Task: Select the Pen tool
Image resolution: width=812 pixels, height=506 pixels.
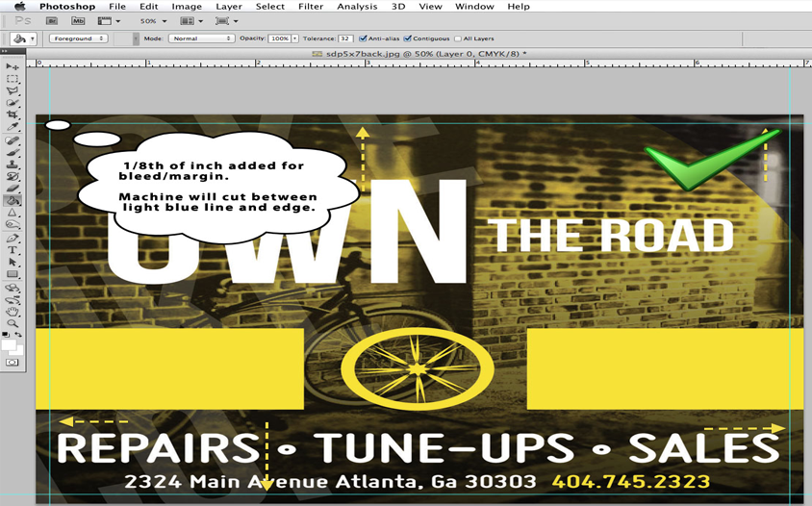Action: point(13,239)
